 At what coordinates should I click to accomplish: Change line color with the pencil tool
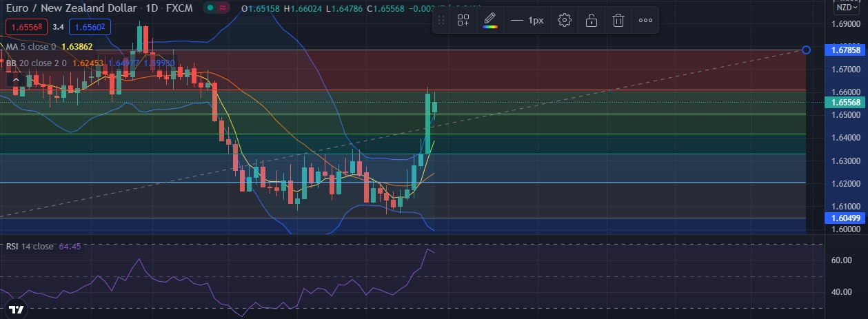click(490, 21)
